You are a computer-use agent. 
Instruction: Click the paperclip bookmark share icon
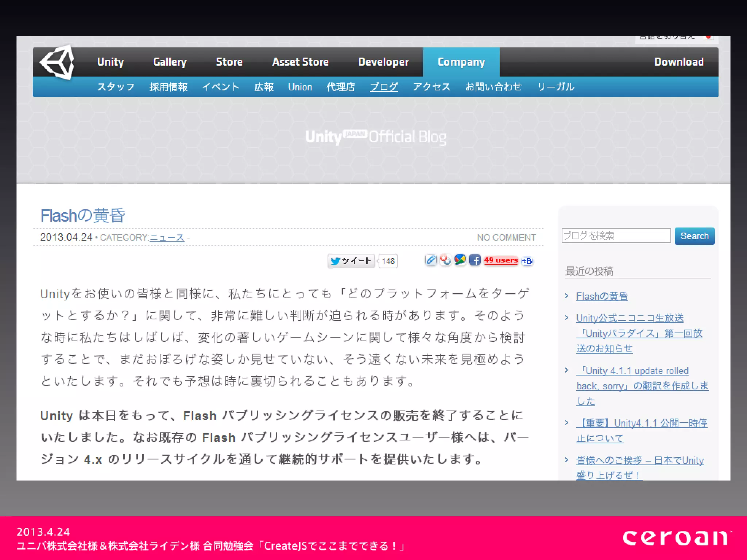click(431, 260)
